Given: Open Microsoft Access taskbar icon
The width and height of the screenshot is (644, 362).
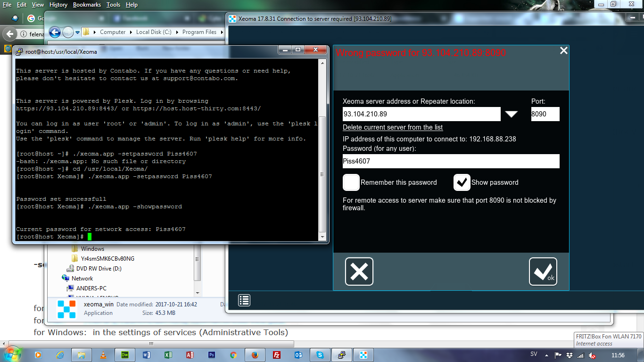Looking at the screenshot, I should [190, 355].
